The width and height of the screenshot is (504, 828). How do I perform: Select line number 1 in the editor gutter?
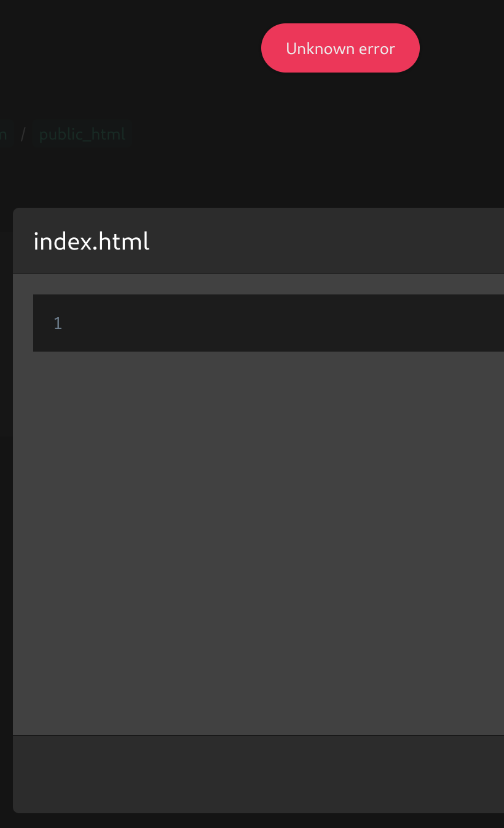[58, 323]
